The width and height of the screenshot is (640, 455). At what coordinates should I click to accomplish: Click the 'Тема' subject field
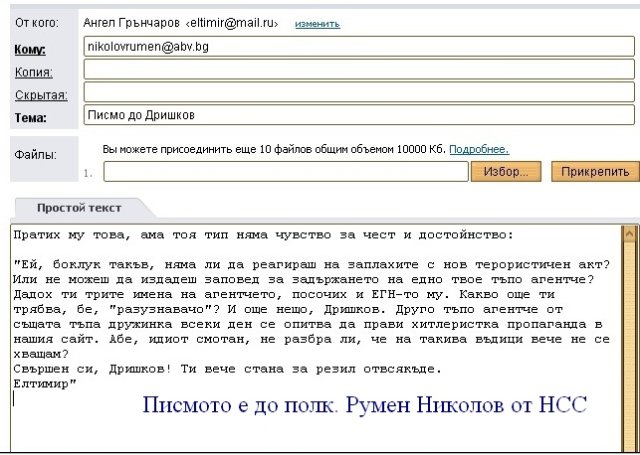(359, 115)
